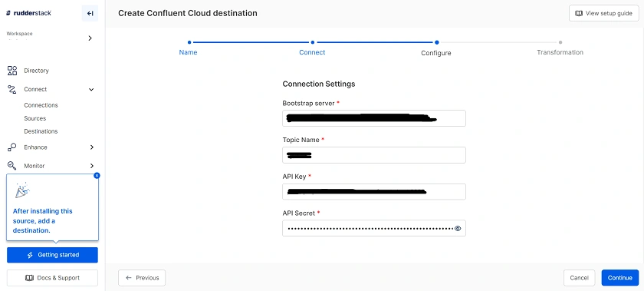Collapse the Connect section chevron

coord(91,89)
